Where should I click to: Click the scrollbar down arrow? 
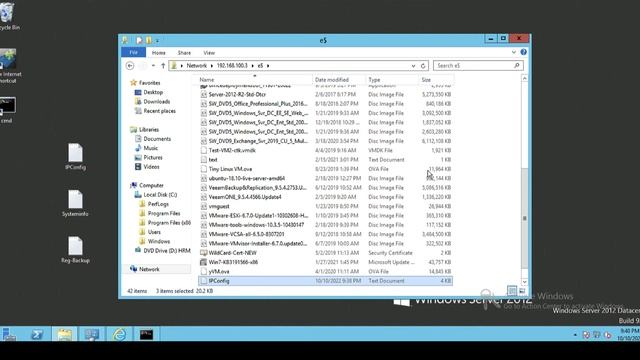[524, 282]
